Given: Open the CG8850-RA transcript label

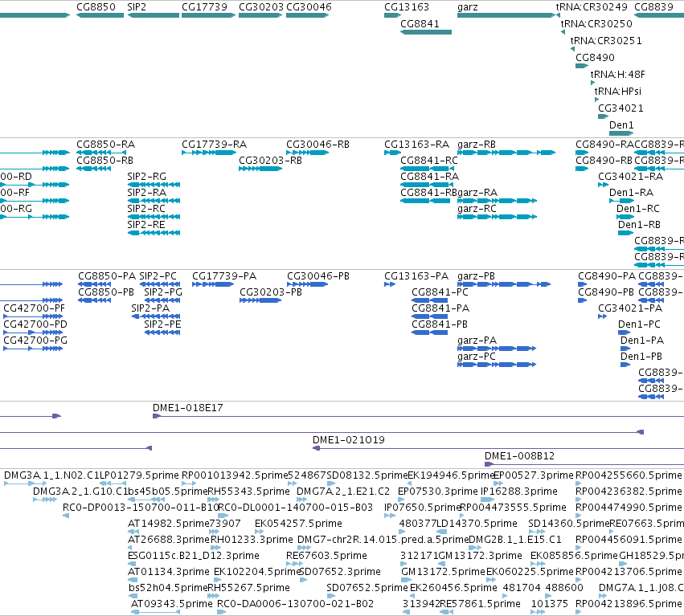Looking at the screenshot, I should [x=105, y=145].
